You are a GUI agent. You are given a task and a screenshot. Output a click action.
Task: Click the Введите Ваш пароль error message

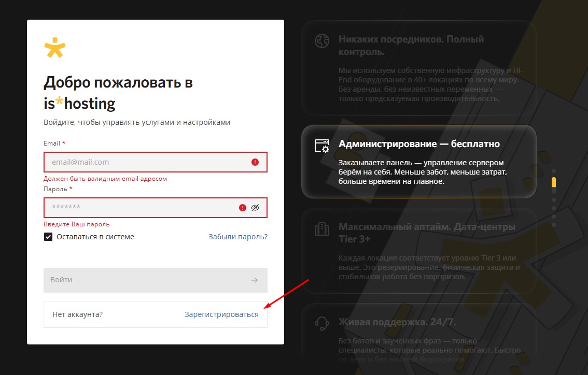pyautogui.click(x=77, y=224)
